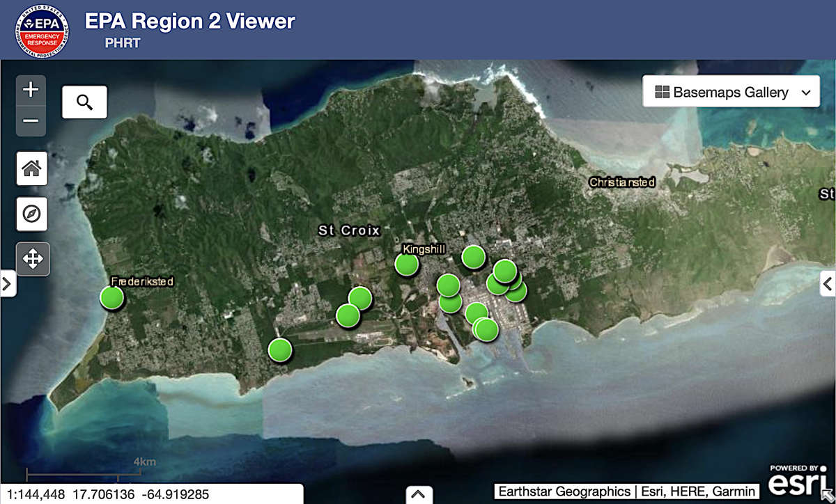Click the Earthstar Geographics attribution text
This screenshot has width=836, height=504.
[564, 491]
